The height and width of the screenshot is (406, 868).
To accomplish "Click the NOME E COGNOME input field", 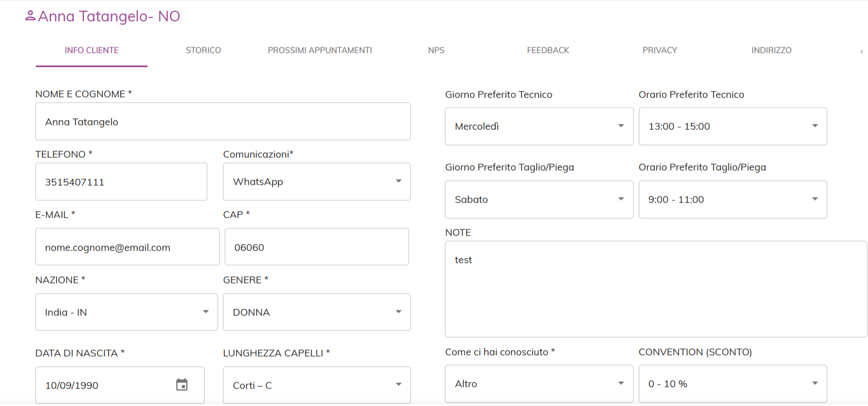I will tap(222, 122).
